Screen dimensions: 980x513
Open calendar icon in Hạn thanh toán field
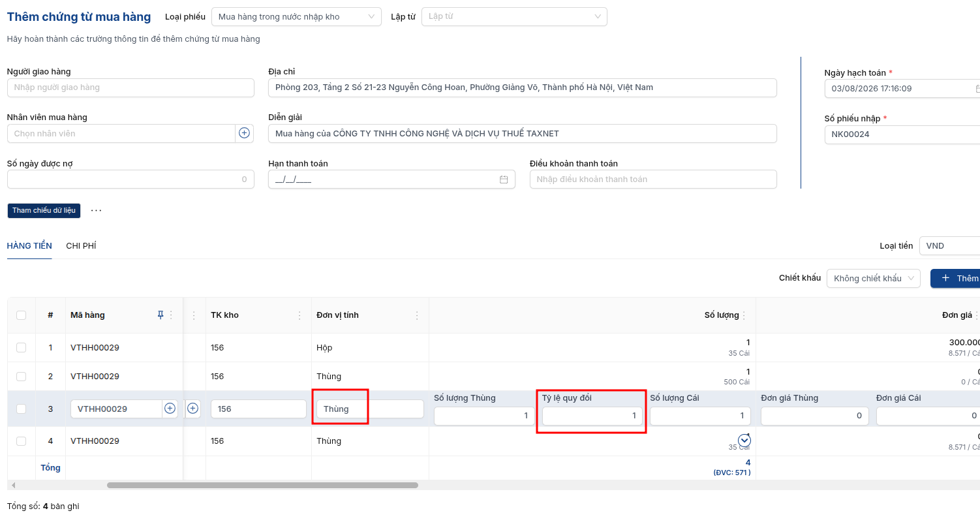pyautogui.click(x=504, y=179)
